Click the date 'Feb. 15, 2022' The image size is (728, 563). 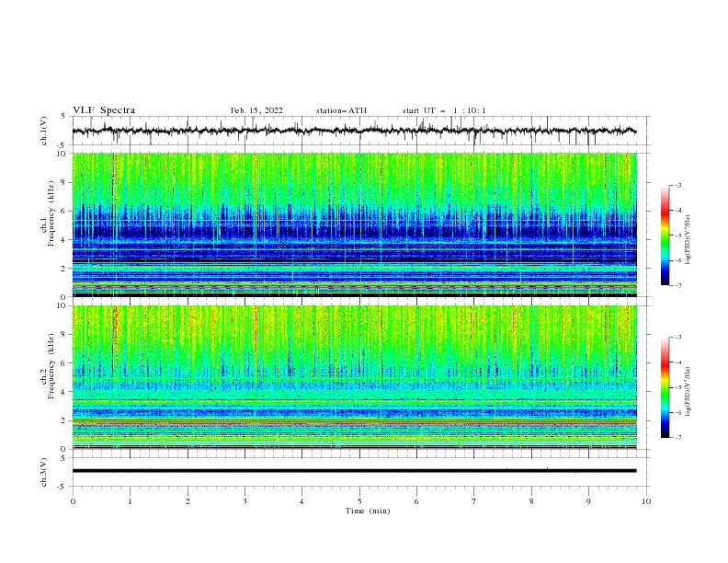click(256, 110)
